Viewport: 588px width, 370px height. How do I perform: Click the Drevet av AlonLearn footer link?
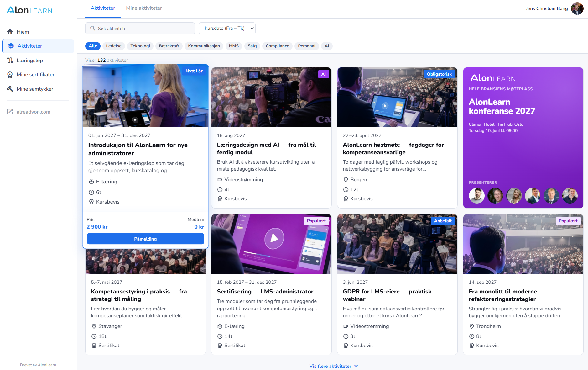tap(38, 365)
